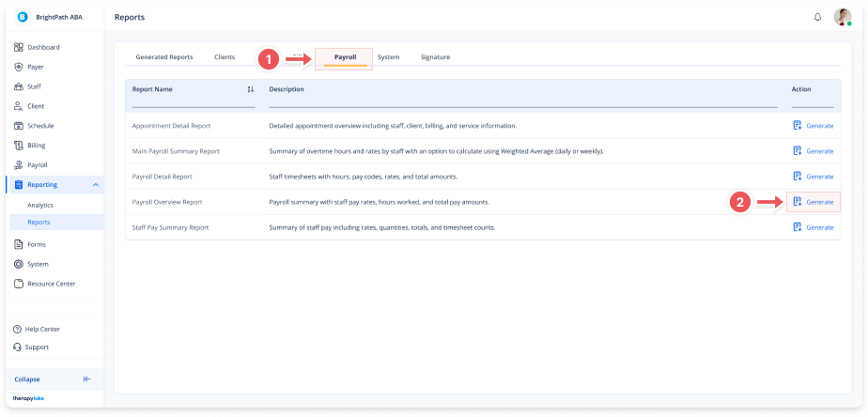Switch to Generated Reports tab
Viewport: 868px width, 417px height.
tap(164, 57)
